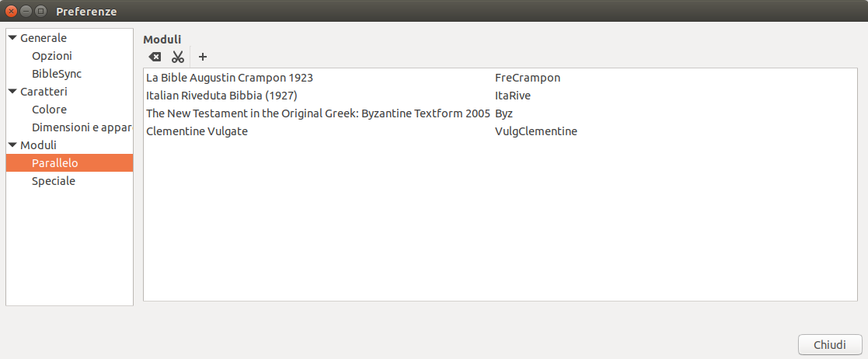Image resolution: width=868 pixels, height=359 pixels.
Task: Click the clear list backspace icon
Action: (155, 57)
